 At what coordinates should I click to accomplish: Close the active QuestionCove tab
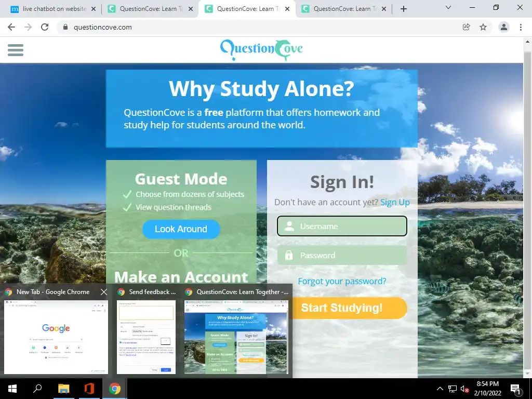[287, 9]
